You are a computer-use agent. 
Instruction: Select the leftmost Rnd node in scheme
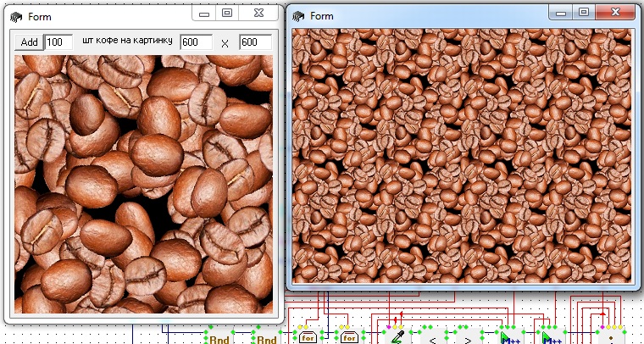tap(219, 337)
